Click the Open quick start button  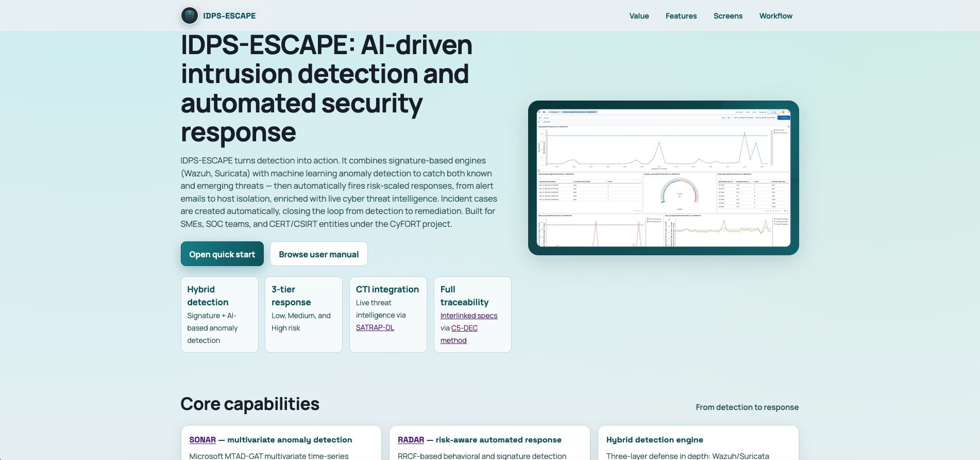(222, 254)
